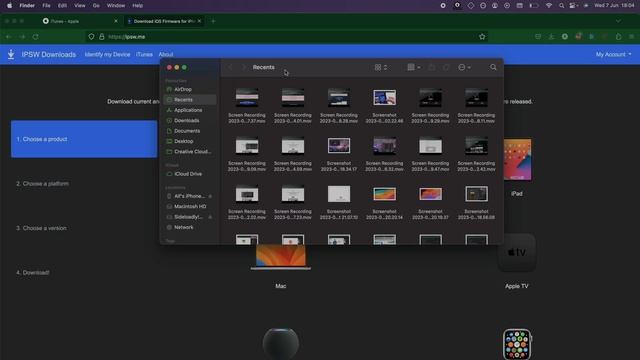Select AirDrop in the Finder sidebar

click(190, 89)
